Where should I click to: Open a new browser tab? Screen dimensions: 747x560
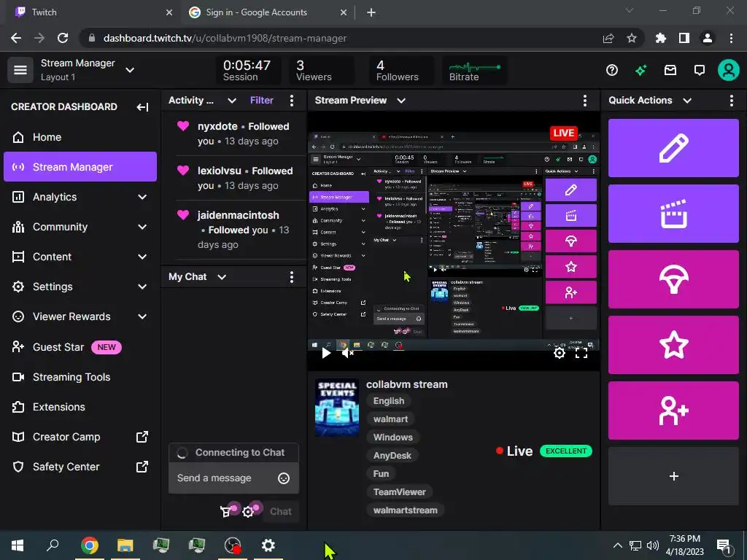[x=371, y=12]
